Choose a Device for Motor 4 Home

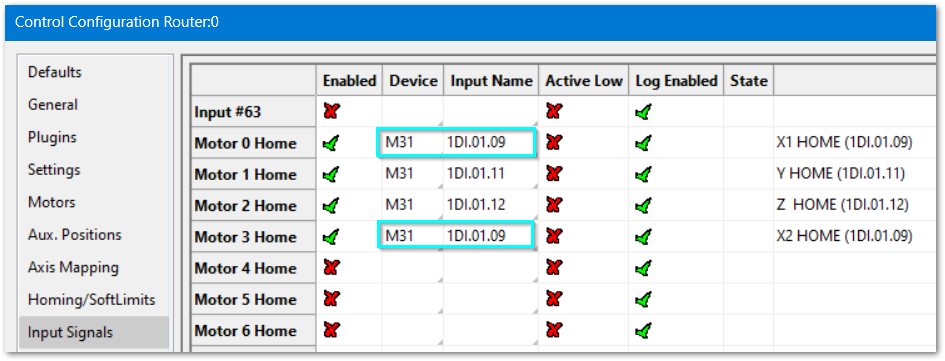(413, 268)
